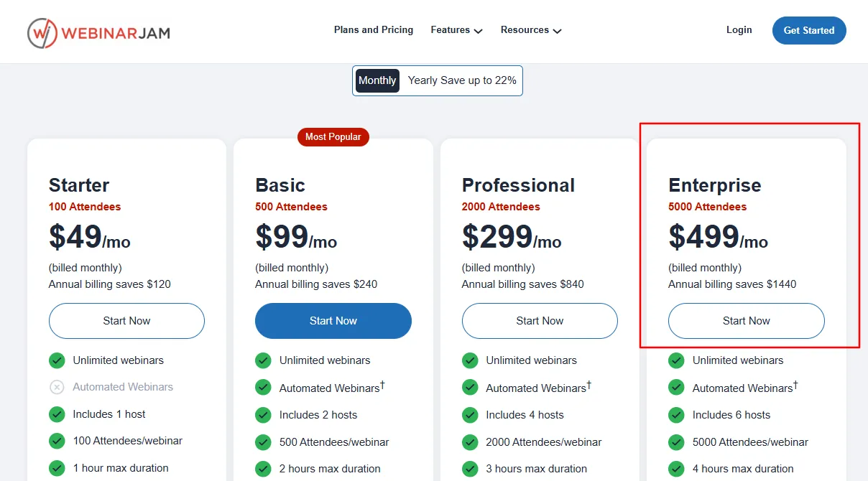Select the Professional plan heading
Screen dimensions: 868x481
[x=518, y=185]
